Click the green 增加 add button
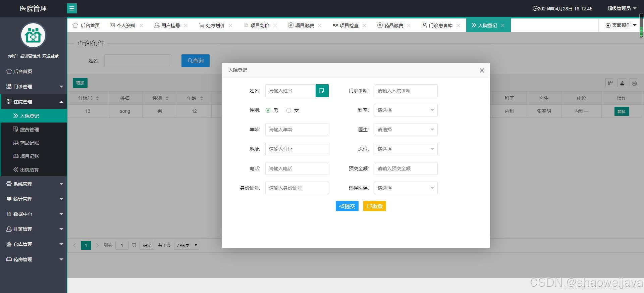Viewport: 644px width, 293px height. (80, 83)
